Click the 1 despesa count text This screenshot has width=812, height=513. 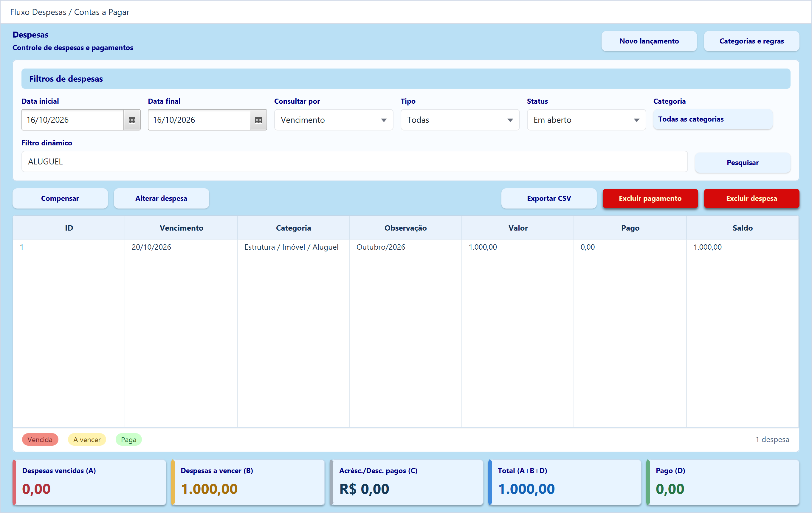(772, 439)
